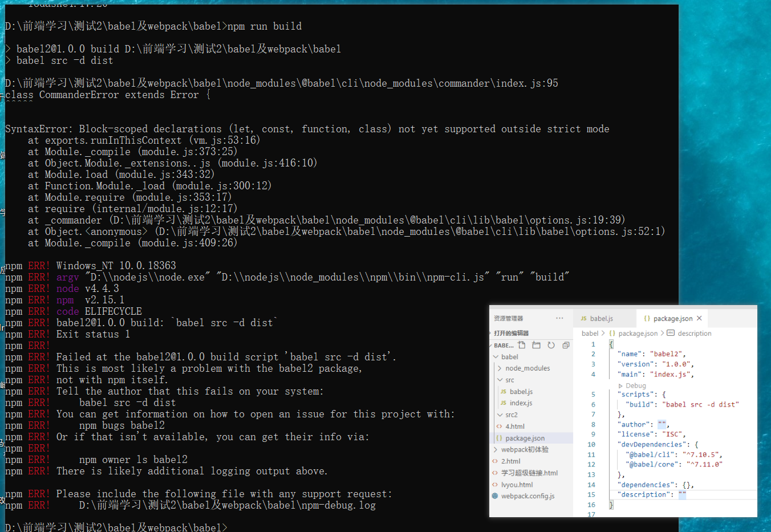Click line number 6 in the editor gutter
This screenshot has height=532, width=771.
pyautogui.click(x=593, y=404)
